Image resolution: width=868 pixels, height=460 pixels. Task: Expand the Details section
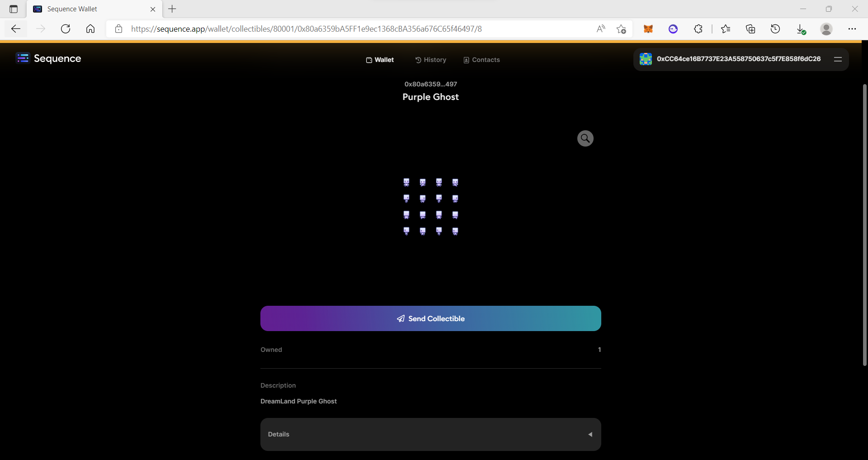click(x=431, y=434)
